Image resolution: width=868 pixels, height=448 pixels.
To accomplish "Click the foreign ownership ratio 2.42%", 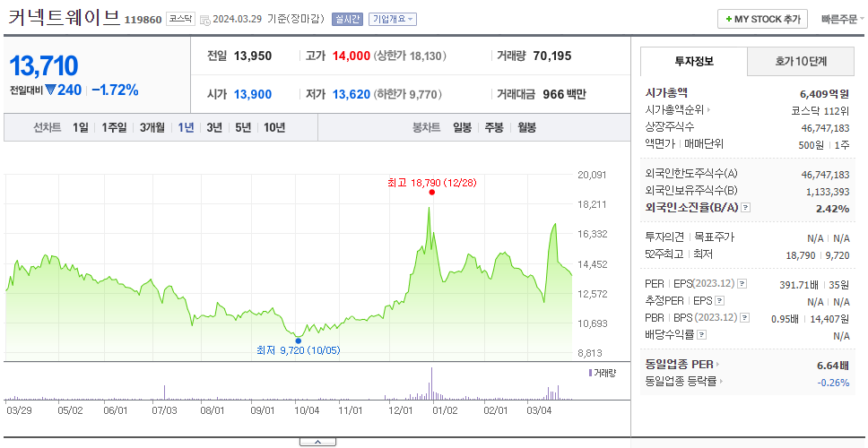I will (832, 209).
